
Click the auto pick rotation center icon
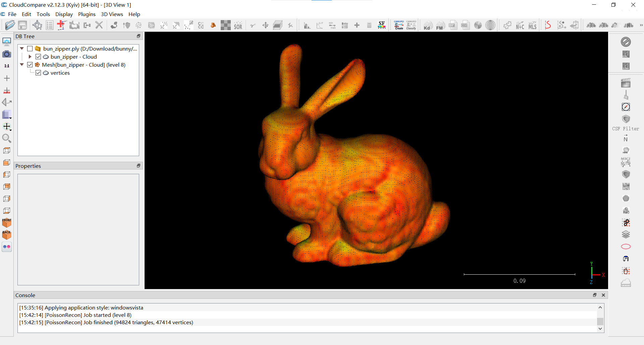[x=7, y=90]
